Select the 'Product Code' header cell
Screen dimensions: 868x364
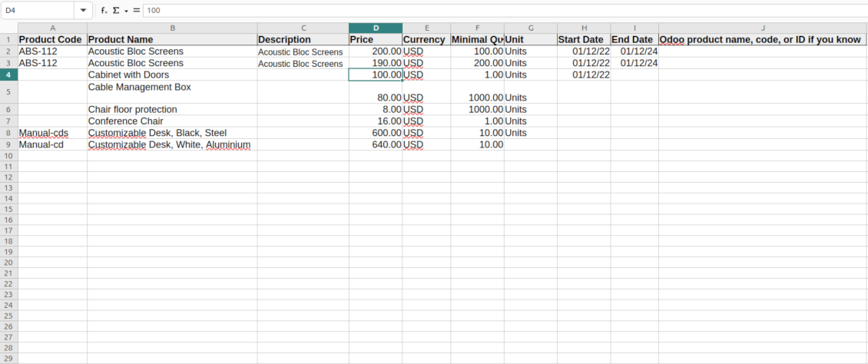tap(52, 40)
